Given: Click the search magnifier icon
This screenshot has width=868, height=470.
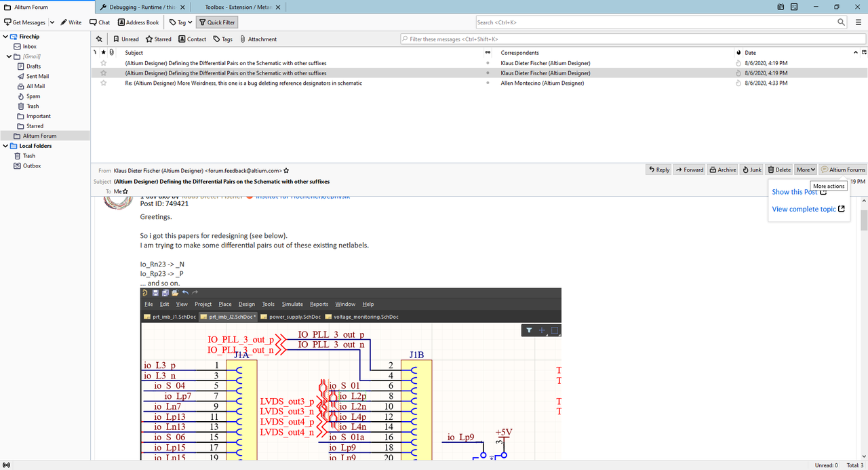Looking at the screenshot, I should [840, 22].
